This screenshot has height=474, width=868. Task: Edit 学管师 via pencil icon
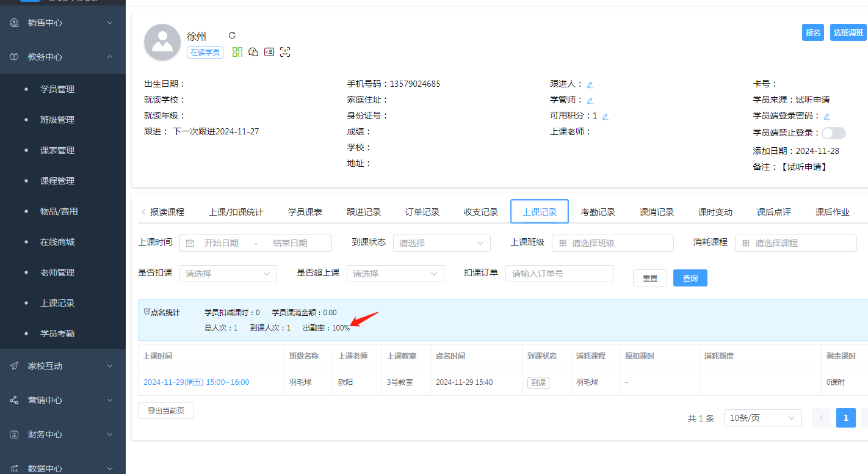(590, 100)
